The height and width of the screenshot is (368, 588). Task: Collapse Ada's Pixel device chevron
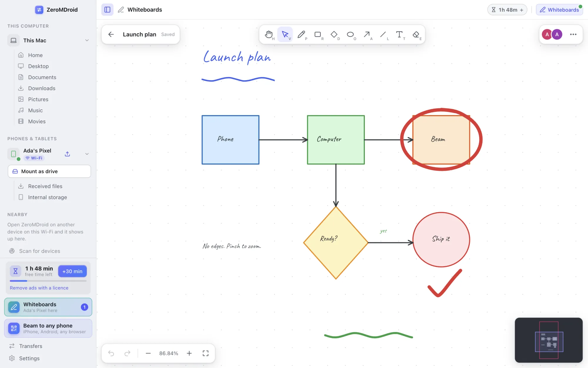tap(87, 154)
